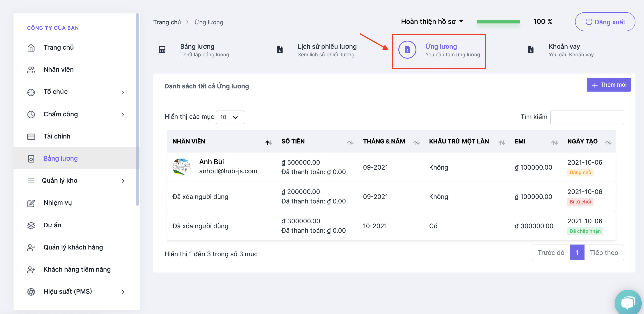Open Hoàn thiện hồ sơ dropdown
This screenshot has height=314, width=644.
click(x=432, y=22)
